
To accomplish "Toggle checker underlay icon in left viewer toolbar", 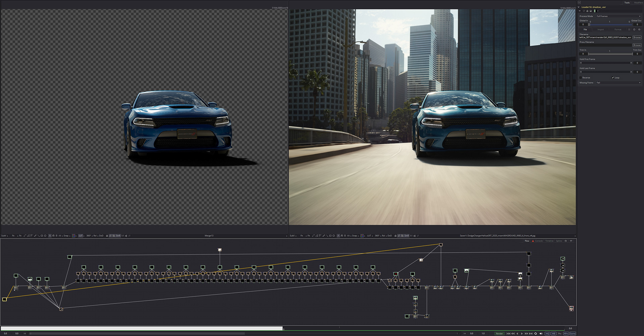I will (x=114, y=236).
